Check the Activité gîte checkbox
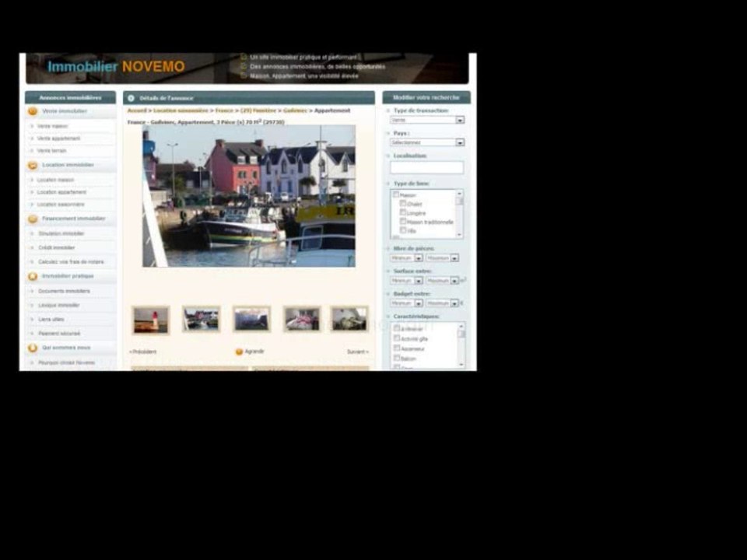The width and height of the screenshot is (747, 560). (396, 338)
